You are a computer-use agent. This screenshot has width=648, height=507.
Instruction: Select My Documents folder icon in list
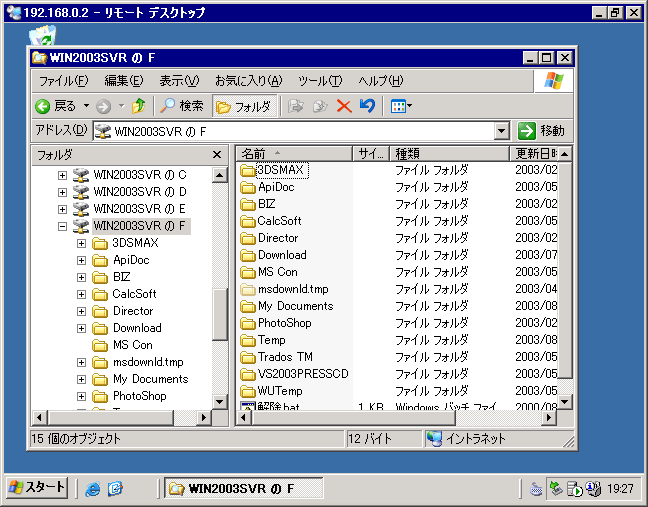(x=248, y=306)
